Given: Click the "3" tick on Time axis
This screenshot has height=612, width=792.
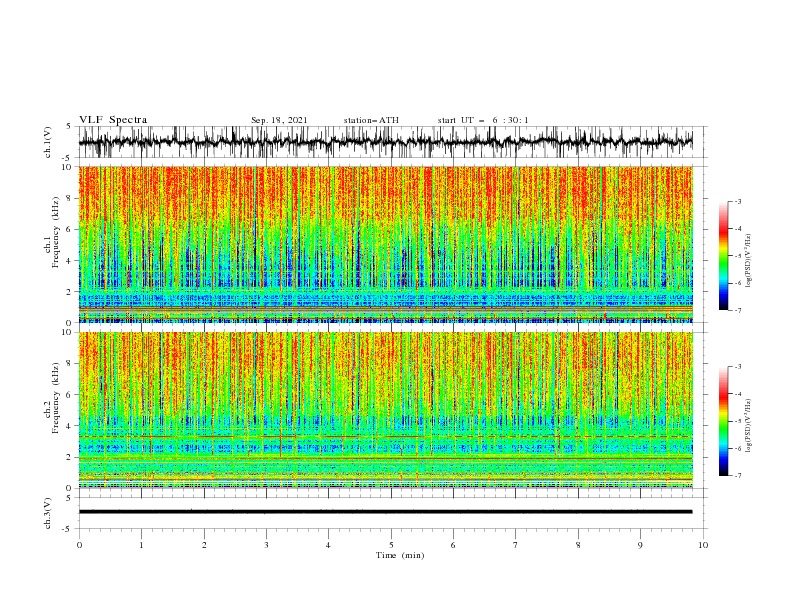Looking at the screenshot, I should point(266,545).
